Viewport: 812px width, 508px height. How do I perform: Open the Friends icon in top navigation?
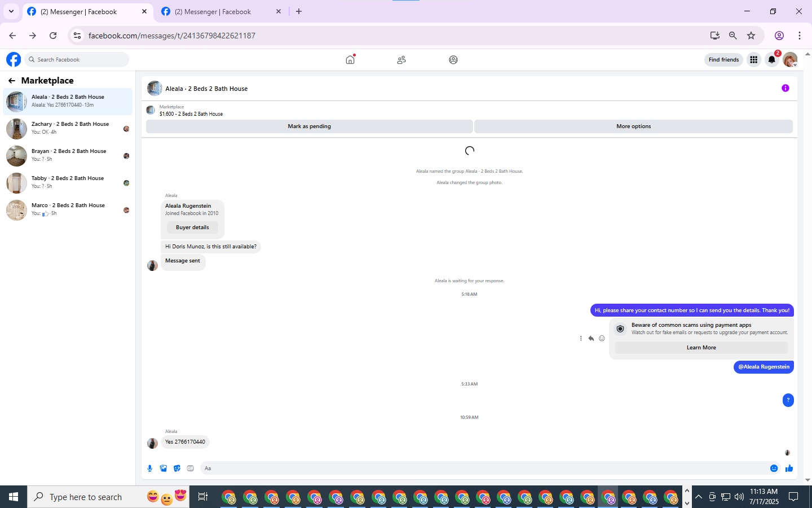tap(401, 59)
